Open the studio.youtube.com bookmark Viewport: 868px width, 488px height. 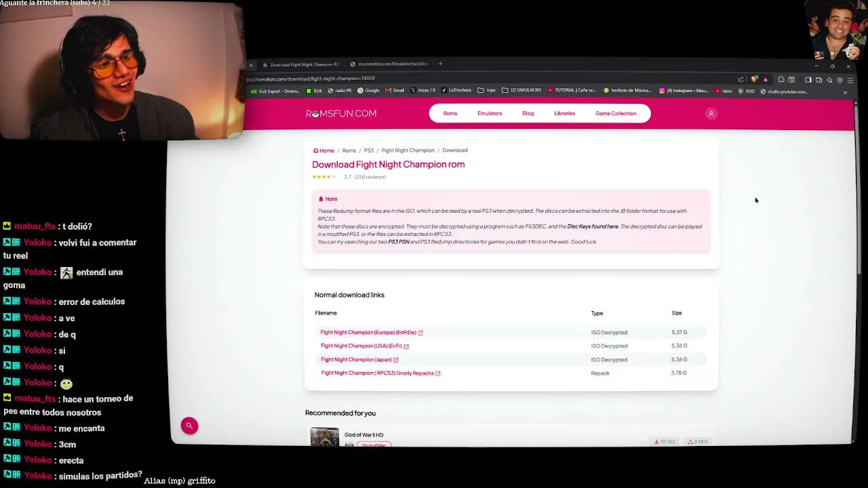[x=784, y=91]
